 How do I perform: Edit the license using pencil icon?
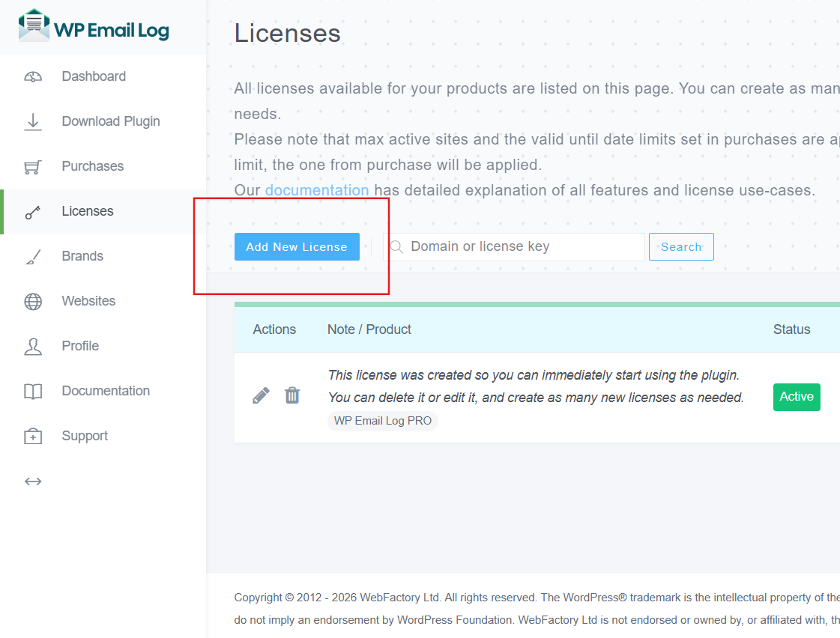pos(261,395)
